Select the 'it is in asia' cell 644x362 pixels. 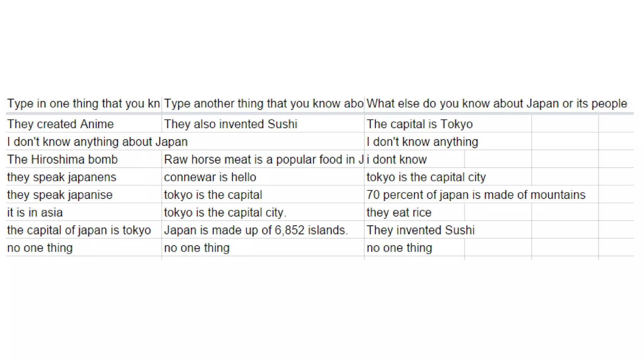tap(84, 212)
